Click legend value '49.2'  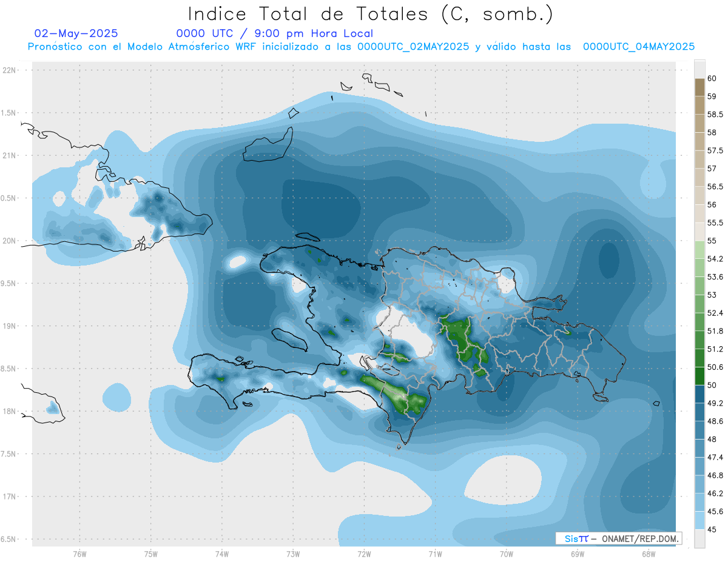point(715,403)
